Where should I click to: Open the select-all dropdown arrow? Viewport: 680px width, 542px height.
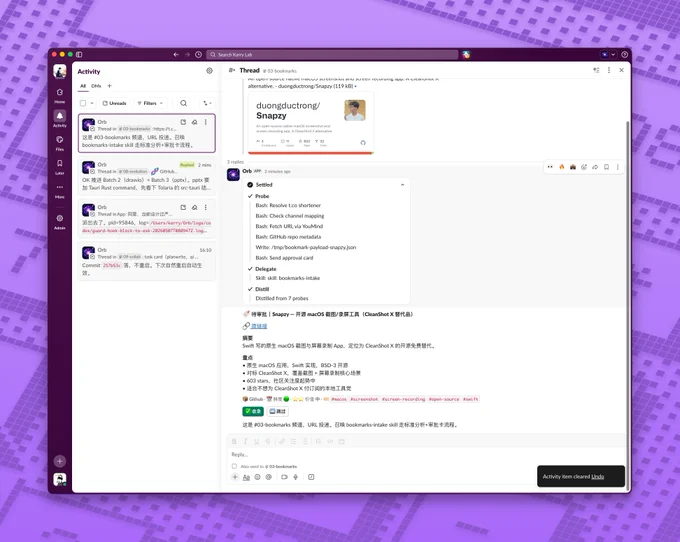coord(92,103)
